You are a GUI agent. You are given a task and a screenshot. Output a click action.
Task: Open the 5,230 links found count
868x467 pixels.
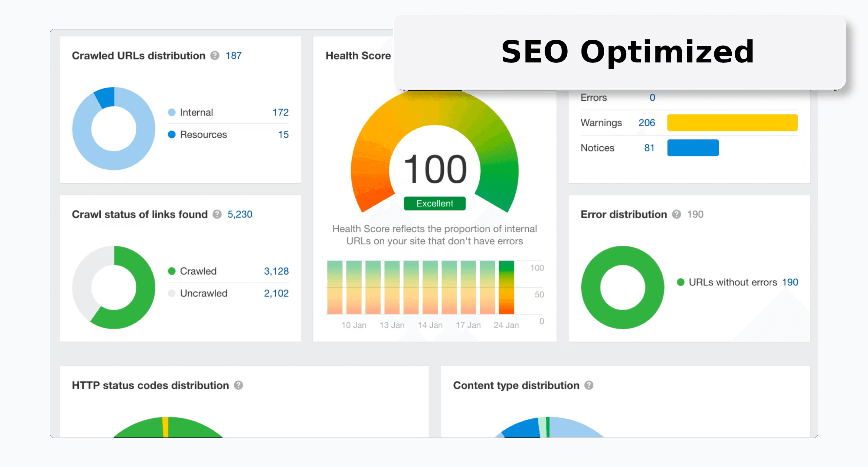click(x=240, y=214)
